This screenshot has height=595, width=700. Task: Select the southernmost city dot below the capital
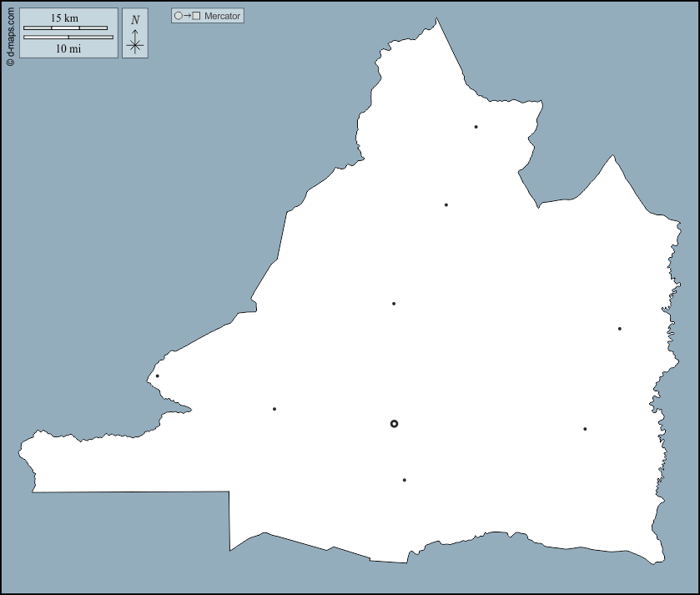point(405,480)
